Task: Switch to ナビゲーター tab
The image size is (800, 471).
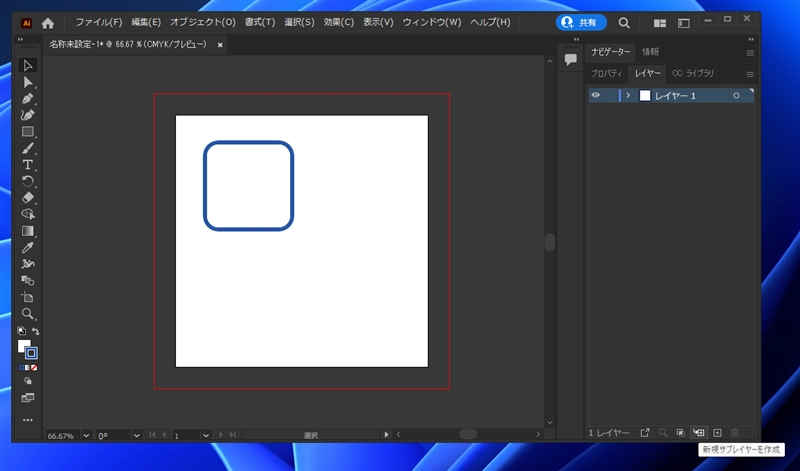Action: pos(610,52)
